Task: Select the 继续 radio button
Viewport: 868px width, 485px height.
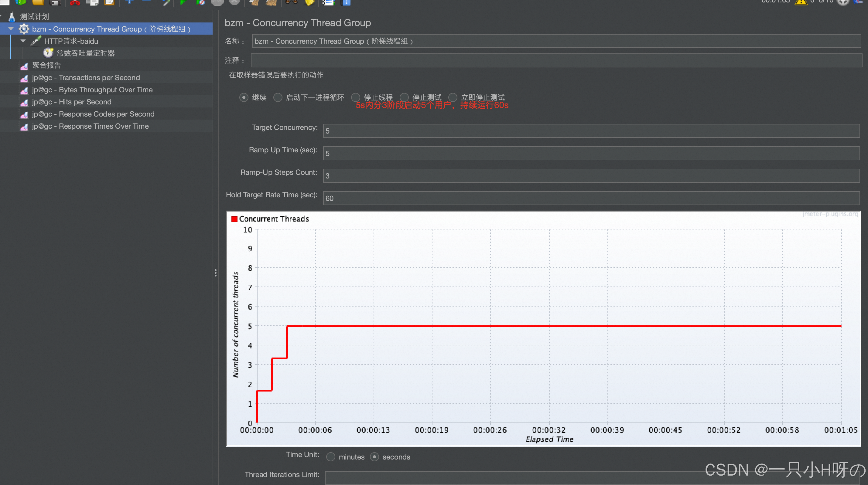Action: [x=244, y=97]
